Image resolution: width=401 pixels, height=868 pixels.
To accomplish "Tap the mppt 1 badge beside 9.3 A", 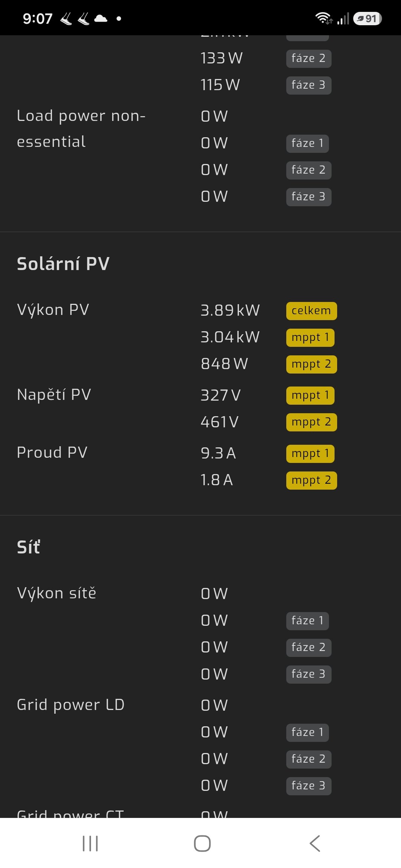I will [x=310, y=454].
